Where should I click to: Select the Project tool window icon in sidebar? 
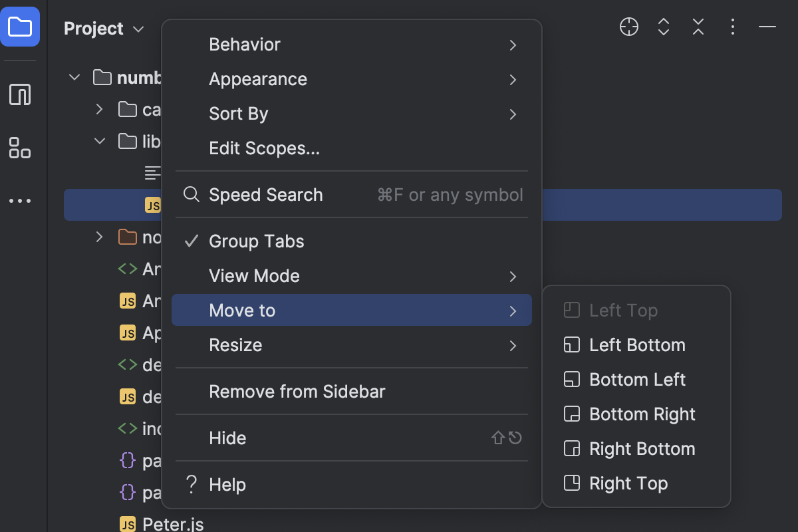tap(20, 27)
